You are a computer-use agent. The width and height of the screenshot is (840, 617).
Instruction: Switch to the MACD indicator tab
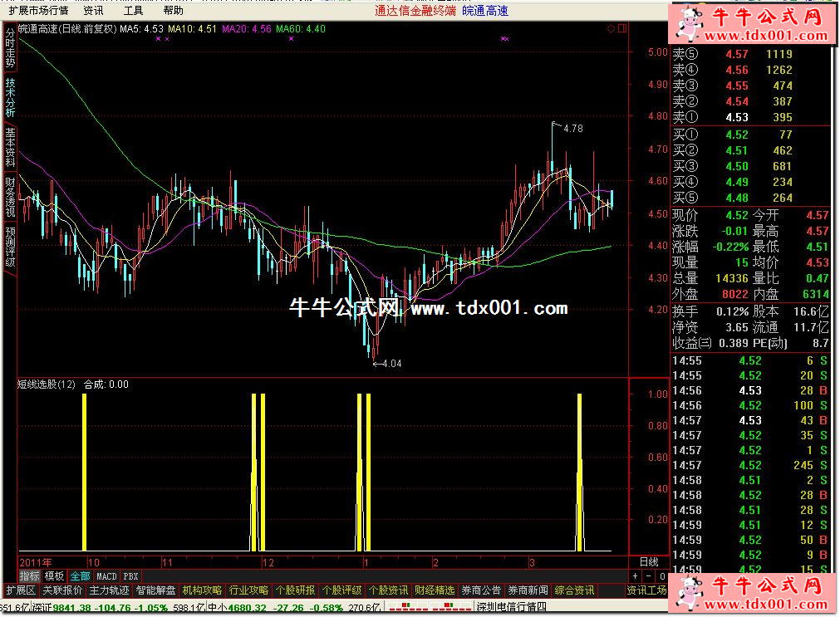click(x=106, y=576)
